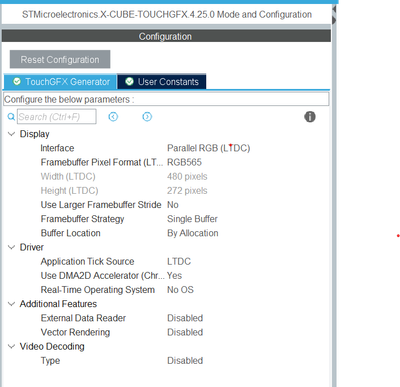
Task: Select the Real-Time Operating System label
Action: click(x=98, y=290)
